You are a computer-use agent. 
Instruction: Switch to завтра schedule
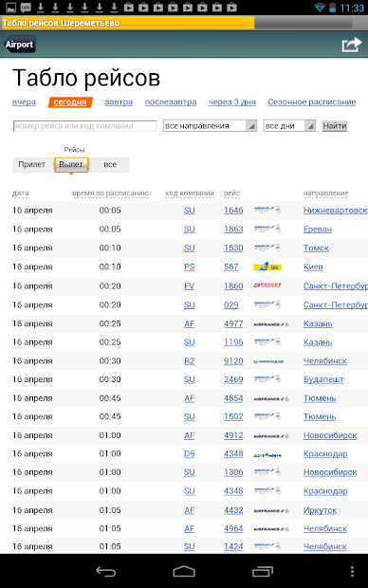(119, 102)
